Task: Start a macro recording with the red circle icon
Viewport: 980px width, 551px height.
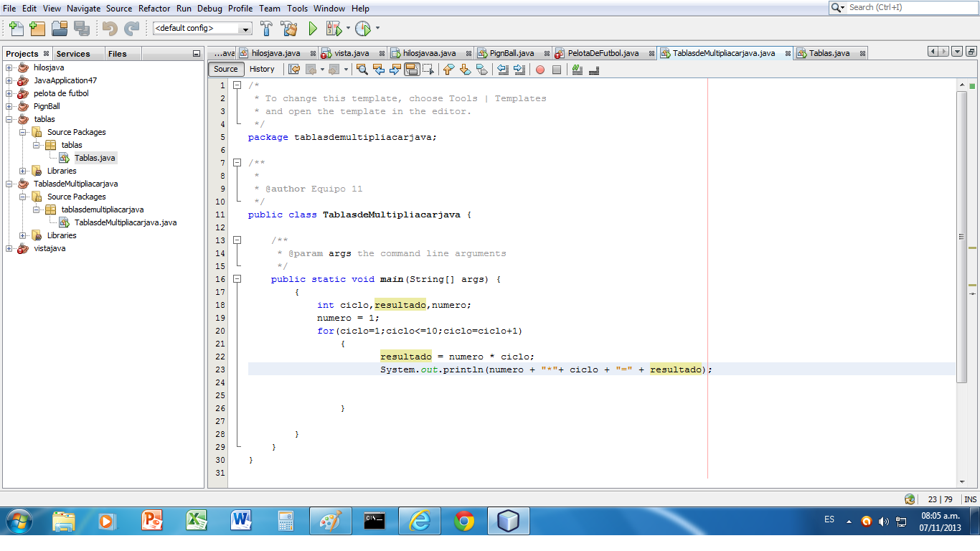Action: [x=540, y=70]
